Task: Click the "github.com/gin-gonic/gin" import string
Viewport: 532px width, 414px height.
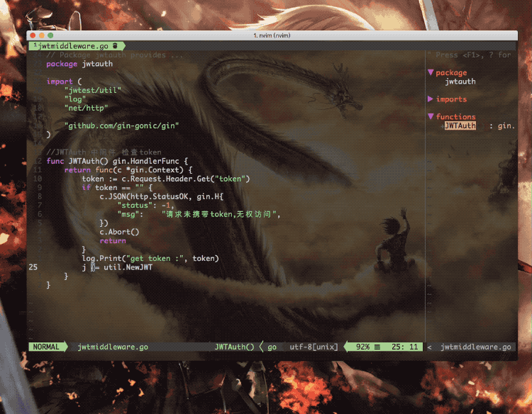Action: (121, 125)
